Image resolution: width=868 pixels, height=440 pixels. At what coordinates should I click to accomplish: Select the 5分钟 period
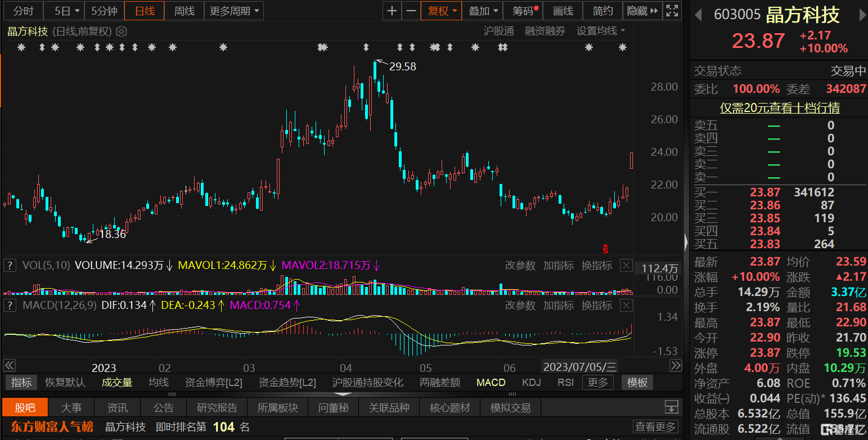click(104, 11)
